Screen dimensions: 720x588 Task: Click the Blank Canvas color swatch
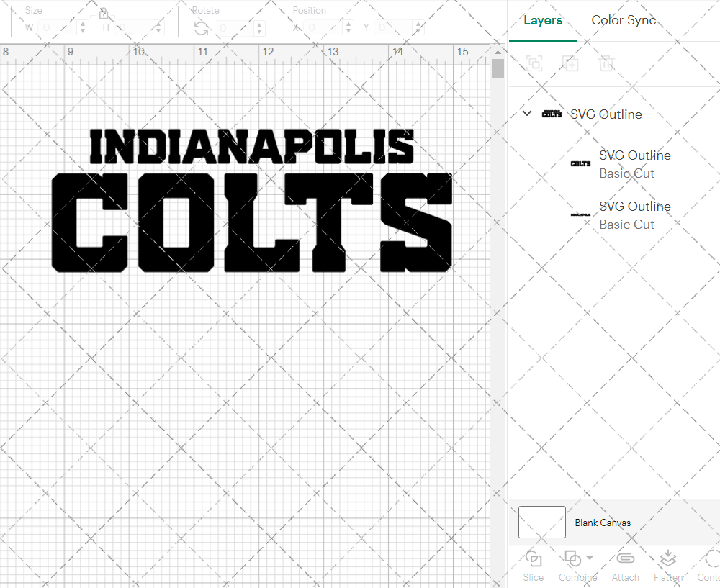point(541,523)
